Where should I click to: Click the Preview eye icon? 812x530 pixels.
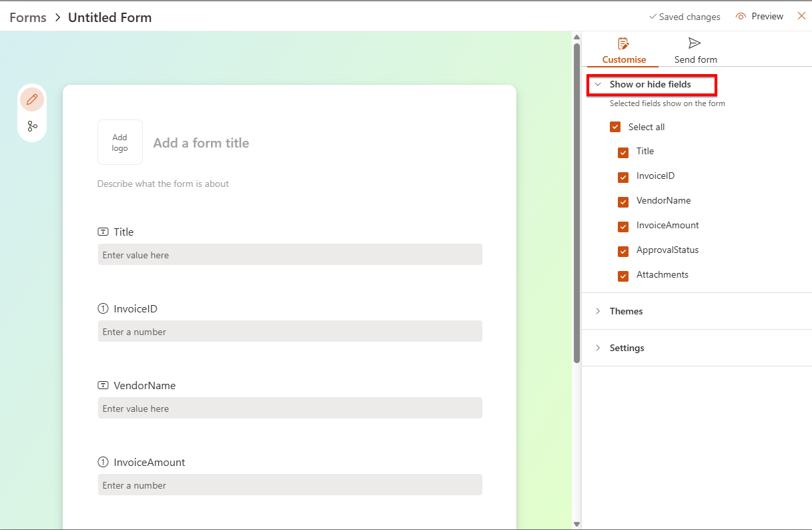(741, 17)
